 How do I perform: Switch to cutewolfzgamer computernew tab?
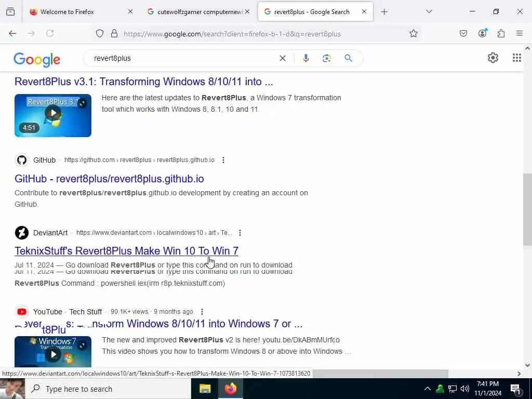pos(198,11)
